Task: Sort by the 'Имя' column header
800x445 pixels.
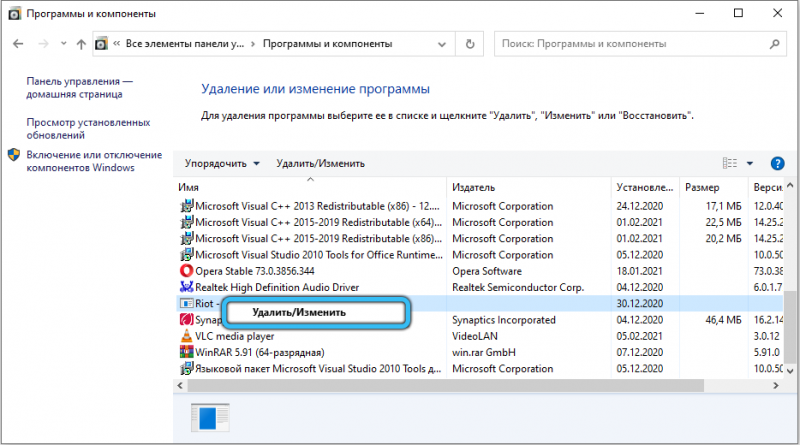Action: [310, 187]
